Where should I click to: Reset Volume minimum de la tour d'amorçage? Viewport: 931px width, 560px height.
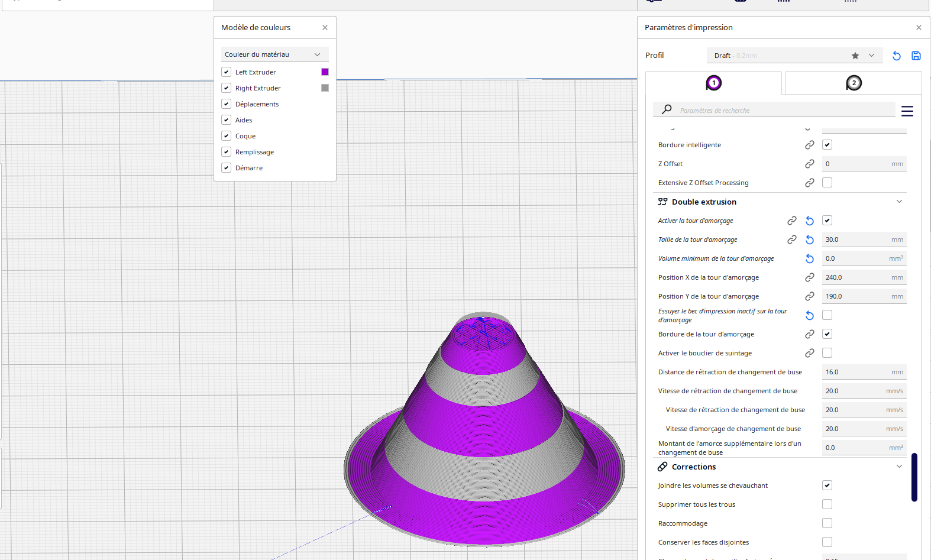click(x=810, y=258)
